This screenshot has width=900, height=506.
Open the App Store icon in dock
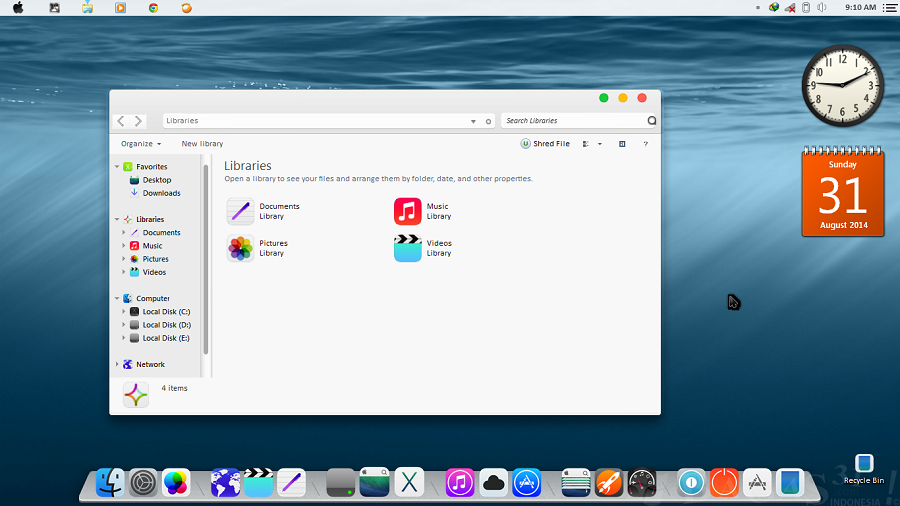tap(526, 482)
